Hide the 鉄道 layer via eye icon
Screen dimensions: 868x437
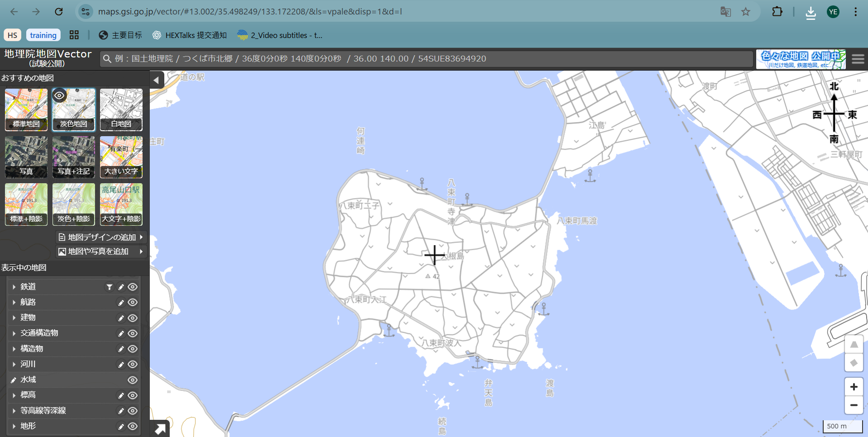(133, 287)
